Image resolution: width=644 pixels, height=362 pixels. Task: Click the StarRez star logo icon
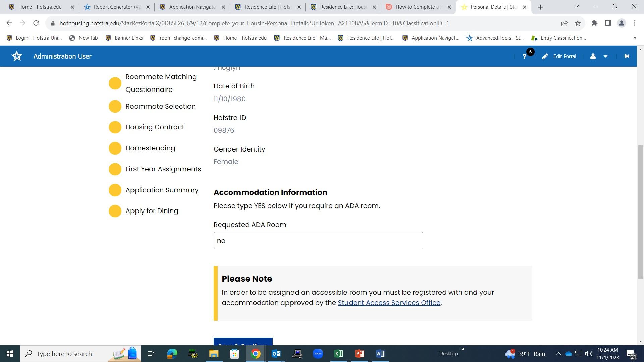click(x=17, y=56)
